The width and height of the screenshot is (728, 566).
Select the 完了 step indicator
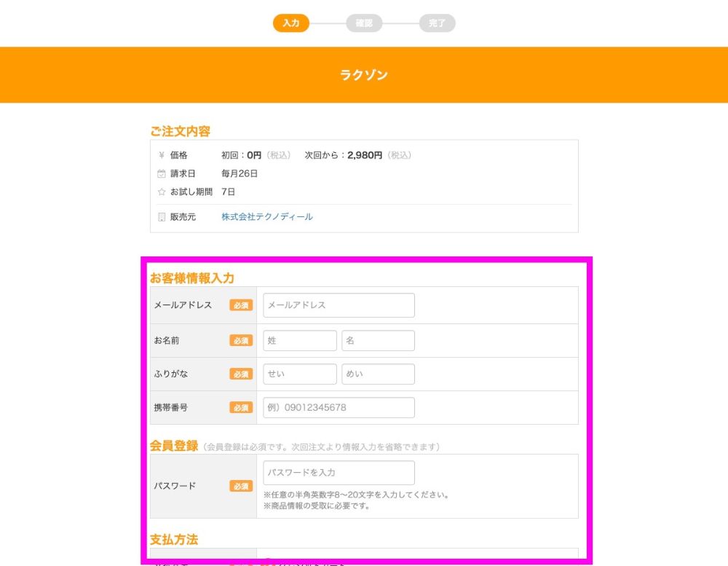pos(437,23)
